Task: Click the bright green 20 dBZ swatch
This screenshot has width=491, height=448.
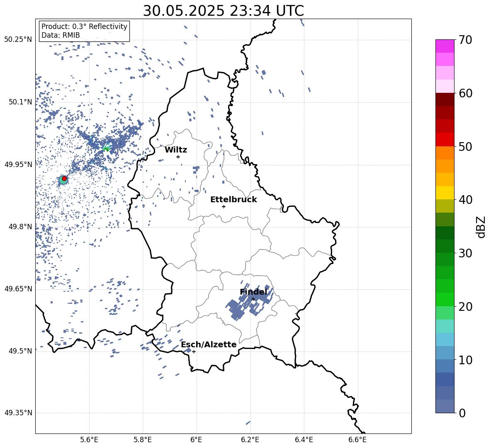Action: (445, 299)
